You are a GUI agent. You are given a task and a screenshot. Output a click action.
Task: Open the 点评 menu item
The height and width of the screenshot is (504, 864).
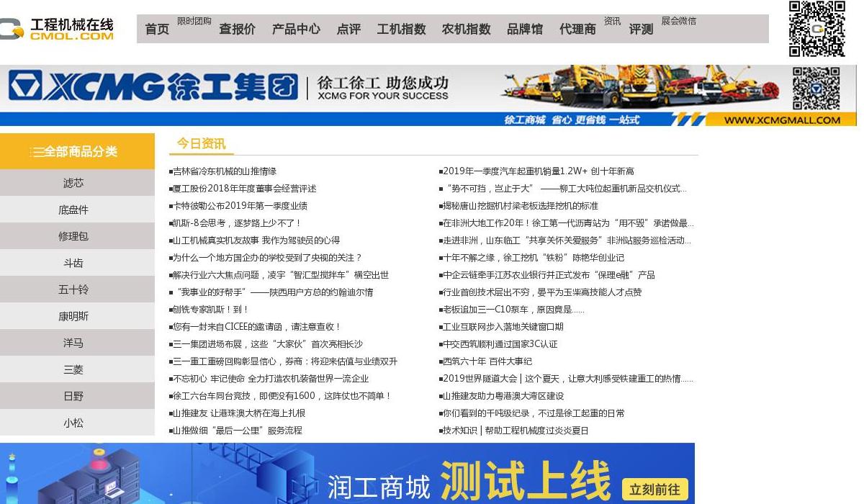click(348, 30)
